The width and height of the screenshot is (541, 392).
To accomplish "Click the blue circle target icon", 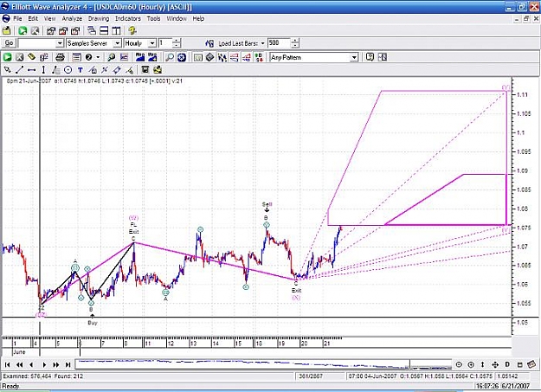I will pyautogui.click(x=182, y=57).
